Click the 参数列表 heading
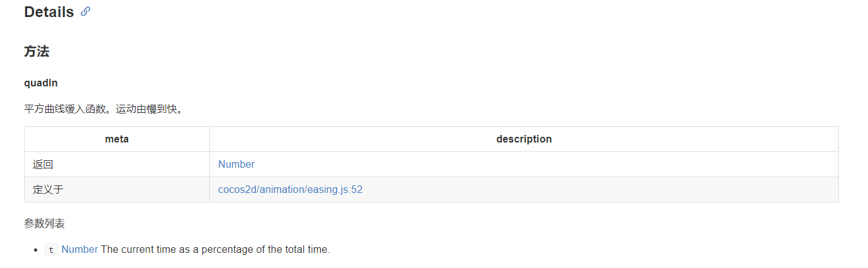The image size is (868, 268). pos(44,223)
